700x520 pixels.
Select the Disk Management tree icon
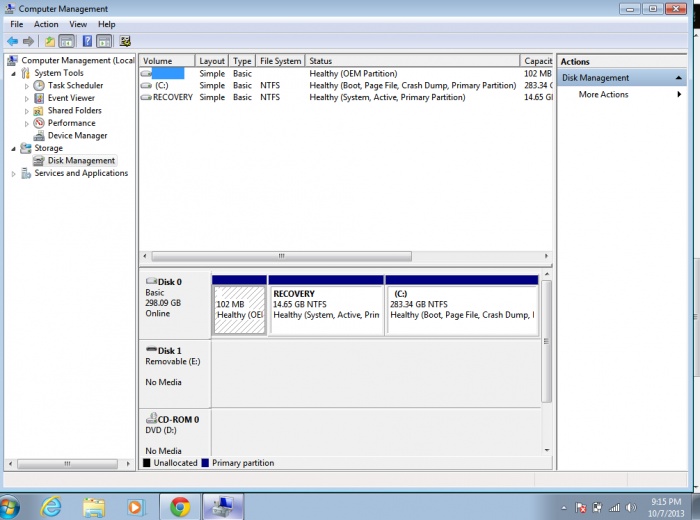click(39, 160)
